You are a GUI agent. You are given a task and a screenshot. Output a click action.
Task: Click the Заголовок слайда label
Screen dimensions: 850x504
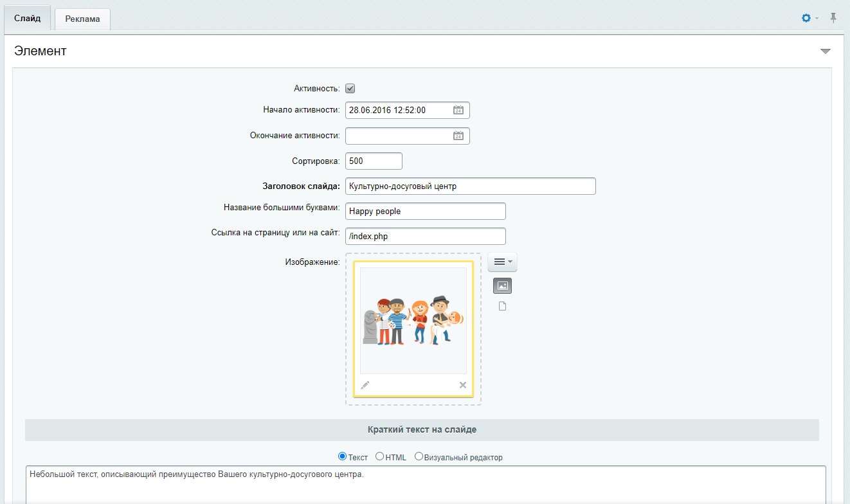[301, 186]
